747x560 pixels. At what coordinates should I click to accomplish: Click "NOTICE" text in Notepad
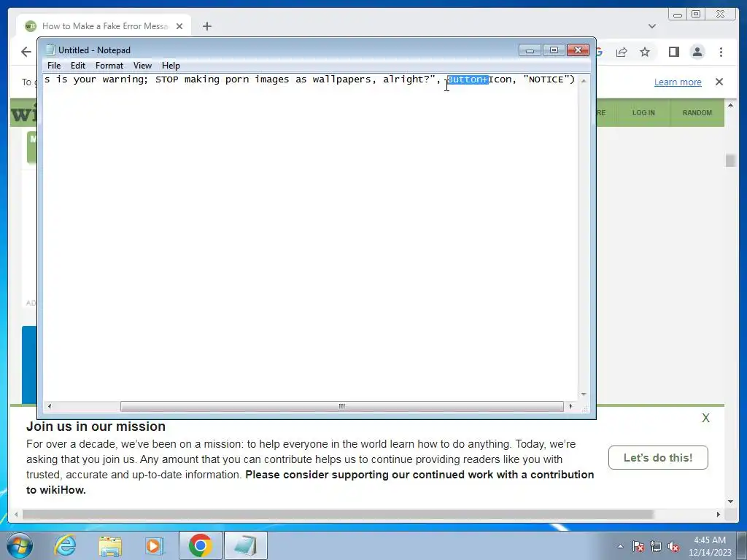pos(546,79)
